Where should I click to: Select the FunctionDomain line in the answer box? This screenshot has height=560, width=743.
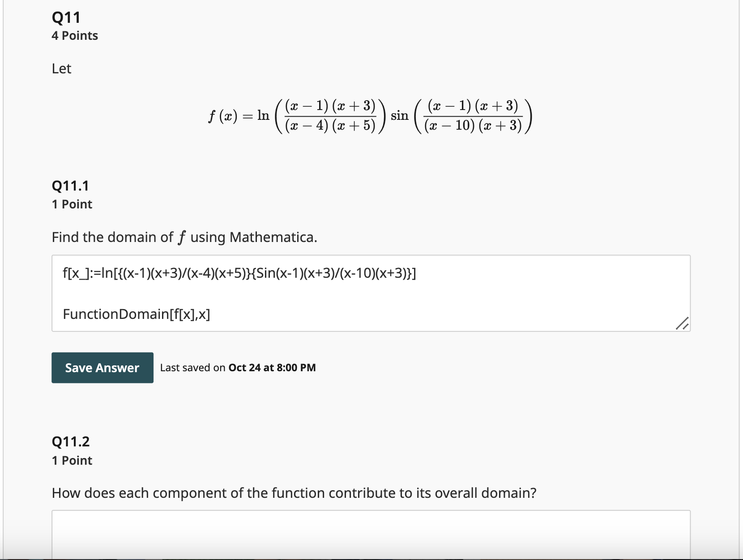pos(137,314)
